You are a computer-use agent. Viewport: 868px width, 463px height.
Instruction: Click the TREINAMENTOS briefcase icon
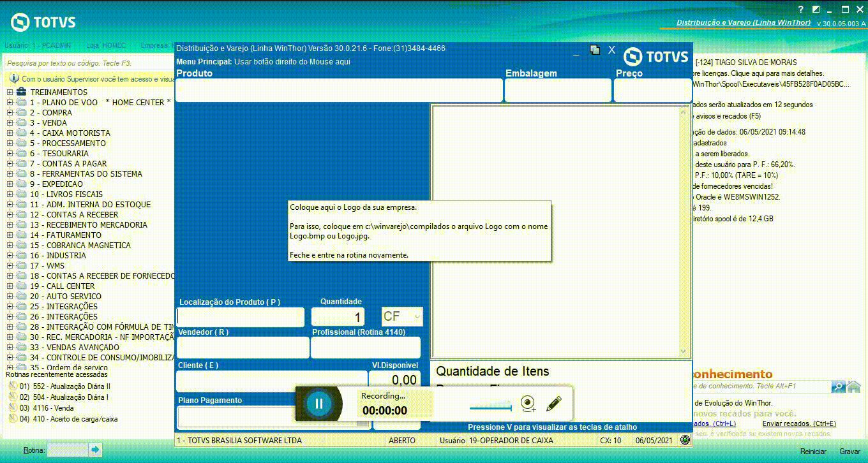click(x=21, y=92)
